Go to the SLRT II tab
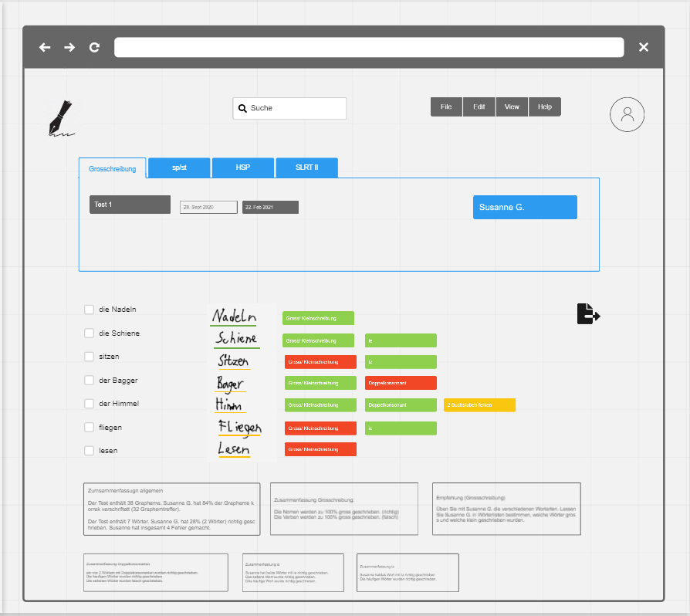690x616 pixels. [306, 168]
